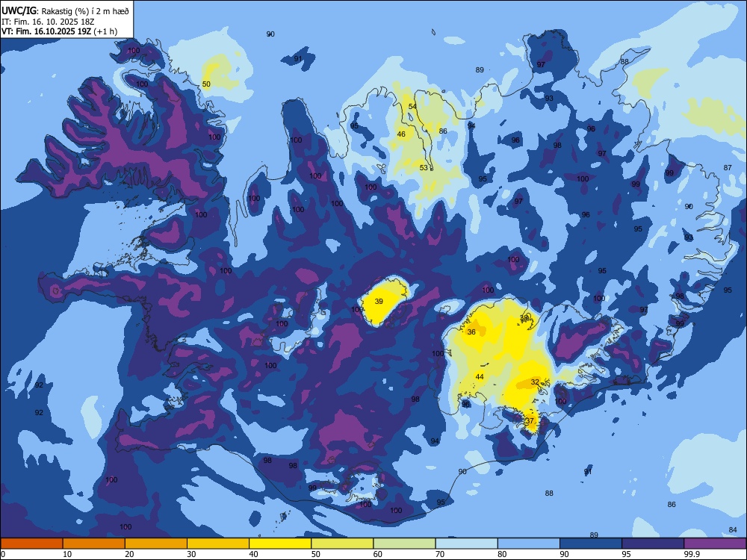Image resolution: width=747 pixels, height=560 pixels.
Task: Click the indigo 95–99.9 legend swatch
Action: point(653,544)
